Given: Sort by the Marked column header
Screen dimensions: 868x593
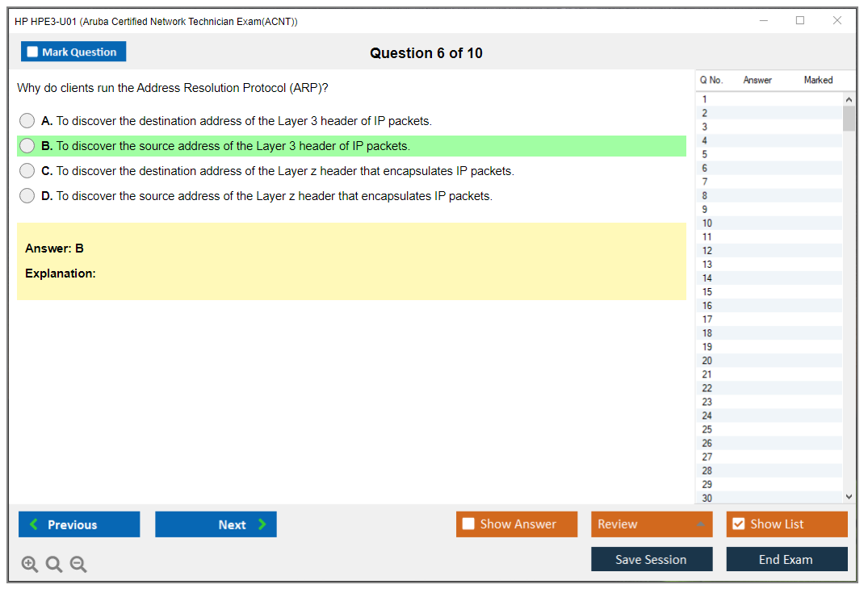Looking at the screenshot, I should 818,80.
